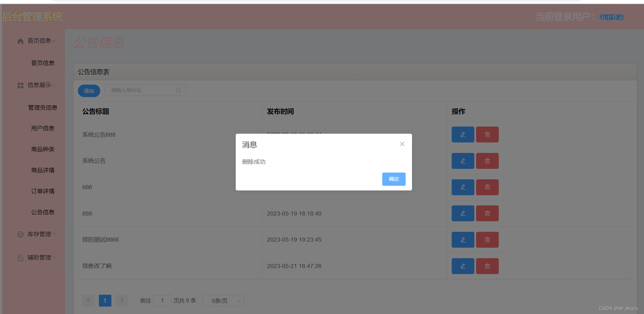
Task: Open 商品详情 in the sidebar
Action: click(x=43, y=171)
